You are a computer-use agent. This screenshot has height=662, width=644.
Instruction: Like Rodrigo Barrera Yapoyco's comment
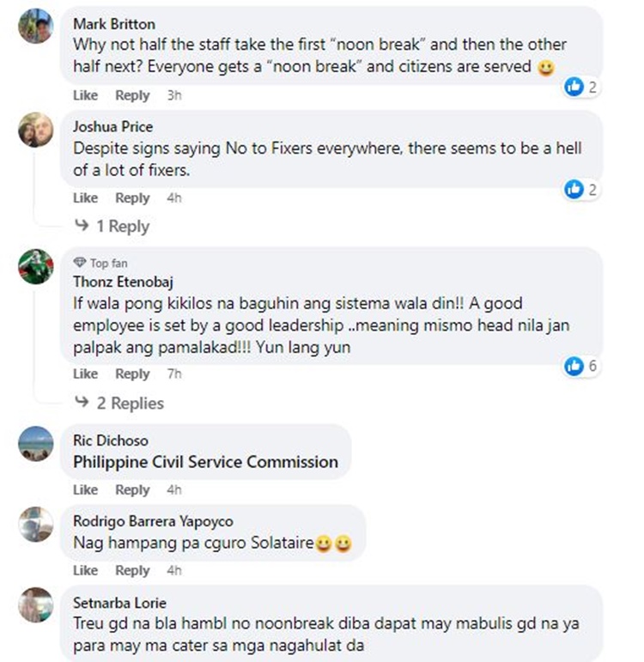point(85,571)
